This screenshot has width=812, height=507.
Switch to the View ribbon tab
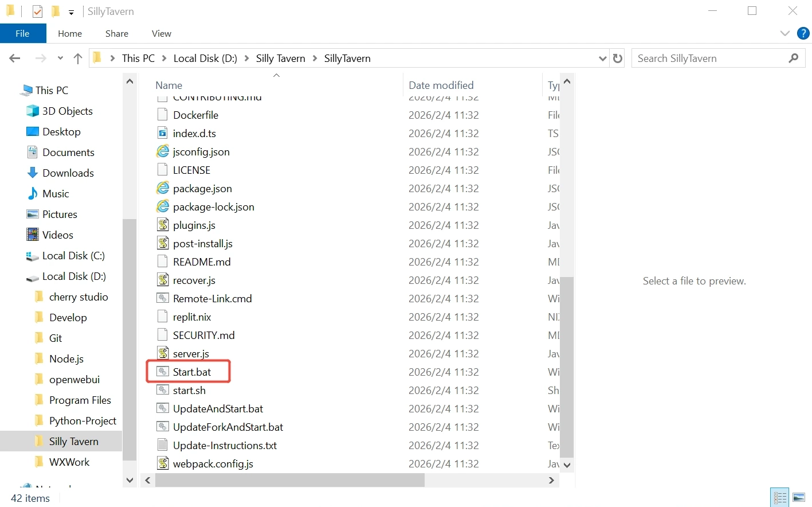coord(161,33)
